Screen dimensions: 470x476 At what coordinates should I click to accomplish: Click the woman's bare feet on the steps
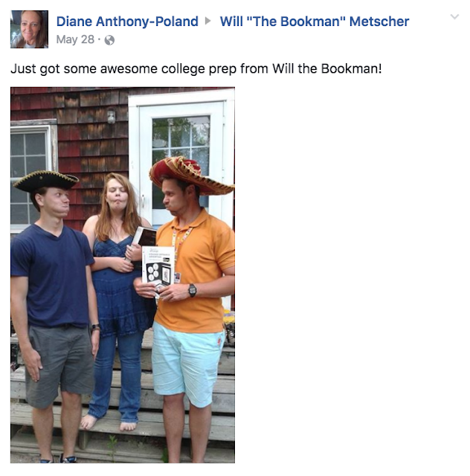[109, 423]
